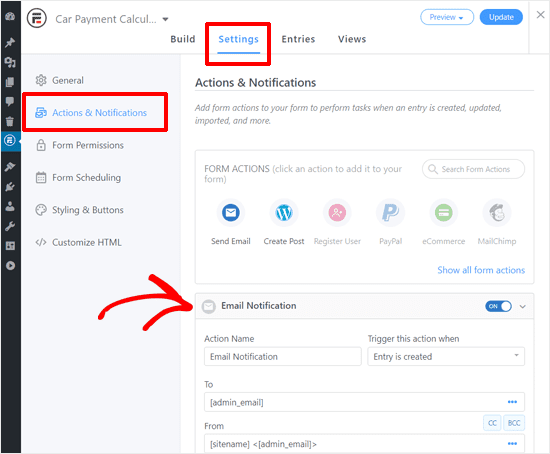Select the MailChimp action icon

pos(497,213)
